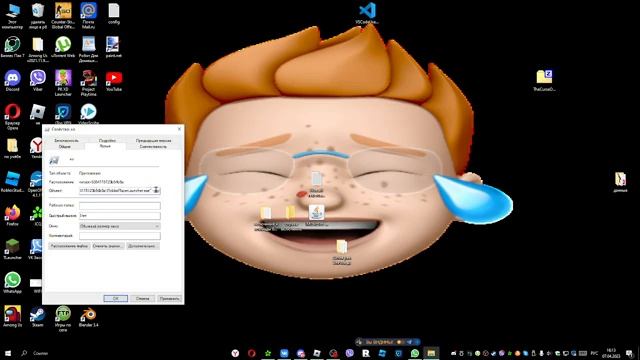Open the Among Us folder icon
Screen dimensions: 640x360
tap(38, 49)
